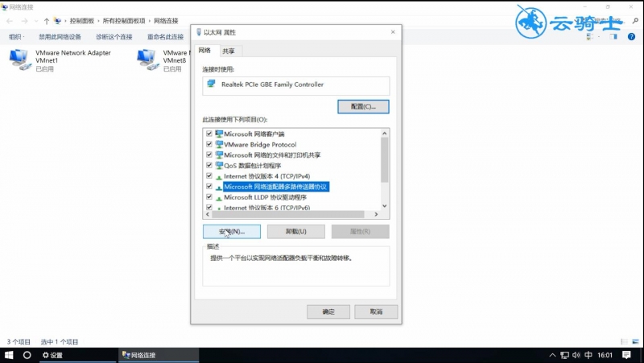The image size is (644, 363).
Task: Click the vertical scrollbar thumb in list
Action: (x=385, y=159)
